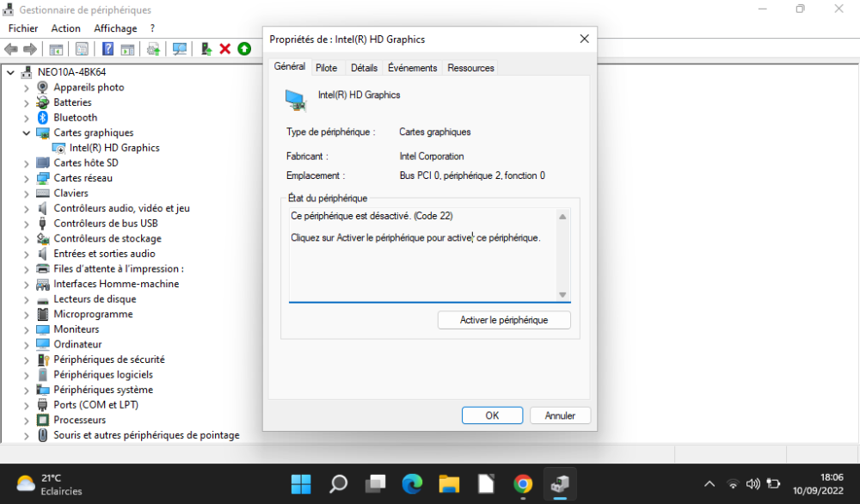Switch to the Pilote tab

(x=326, y=68)
